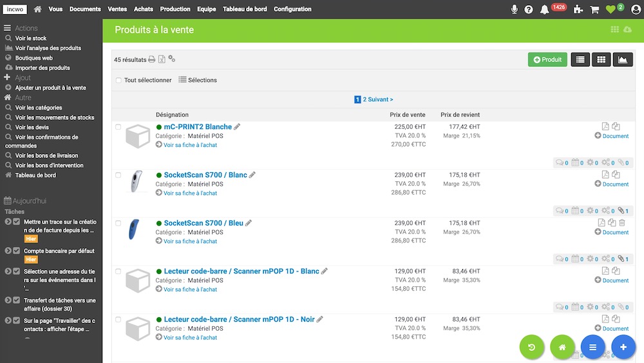Click the grid icon in green header

click(614, 29)
